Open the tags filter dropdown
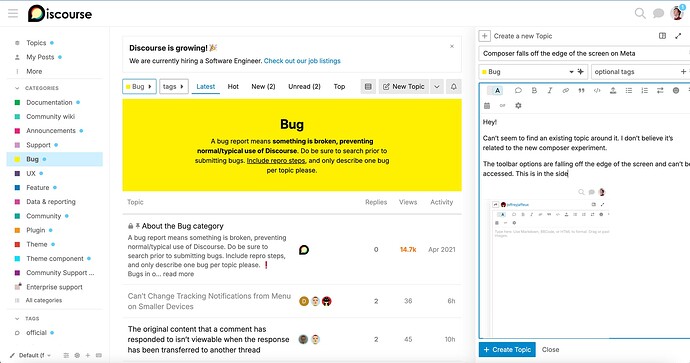Viewport: 690px width, 363px height. click(x=173, y=87)
